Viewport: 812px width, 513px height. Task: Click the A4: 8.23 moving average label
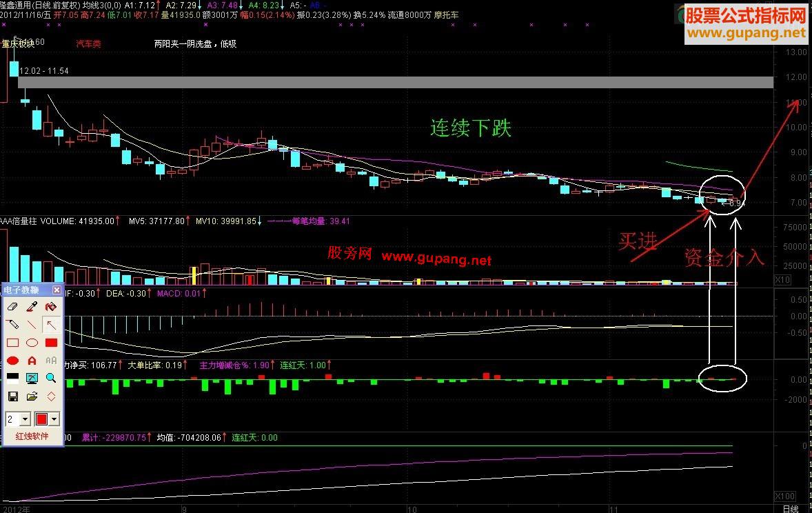[264, 6]
